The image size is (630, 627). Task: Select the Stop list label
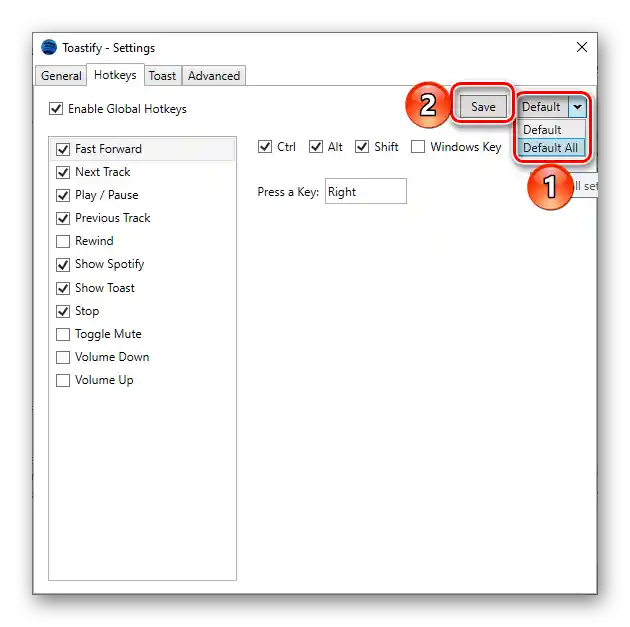(87, 311)
